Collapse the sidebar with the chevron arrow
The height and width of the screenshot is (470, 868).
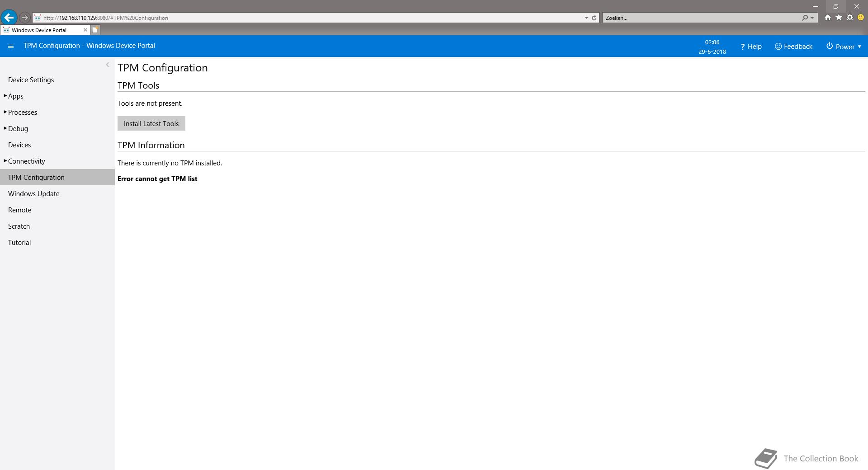click(x=108, y=65)
